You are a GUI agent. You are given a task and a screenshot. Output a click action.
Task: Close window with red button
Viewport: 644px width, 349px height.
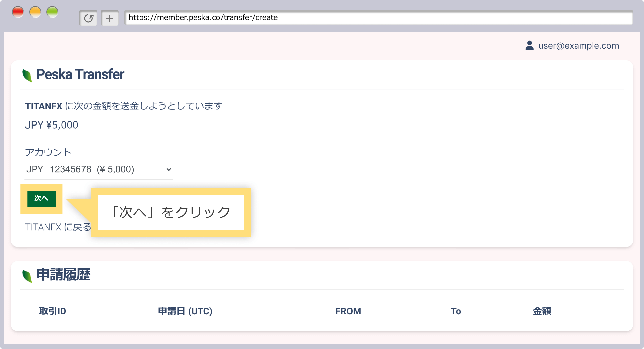tap(18, 12)
